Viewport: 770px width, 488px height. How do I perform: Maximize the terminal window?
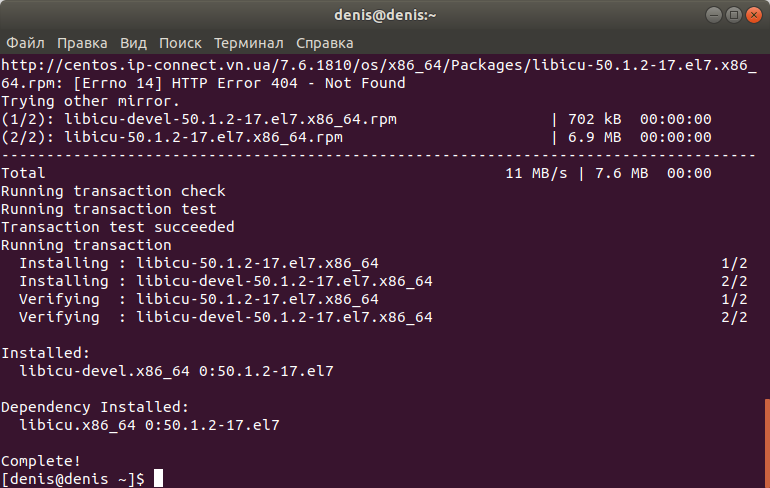pyautogui.click(x=734, y=15)
